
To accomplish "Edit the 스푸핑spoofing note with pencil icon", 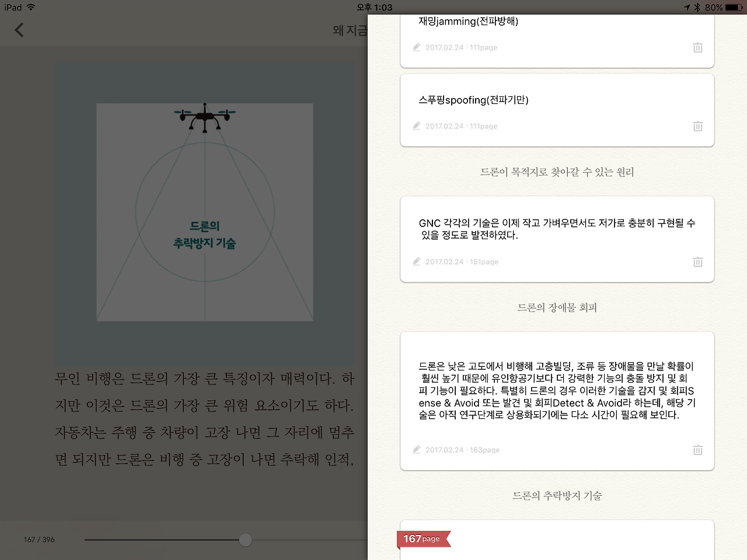I will pyautogui.click(x=417, y=126).
